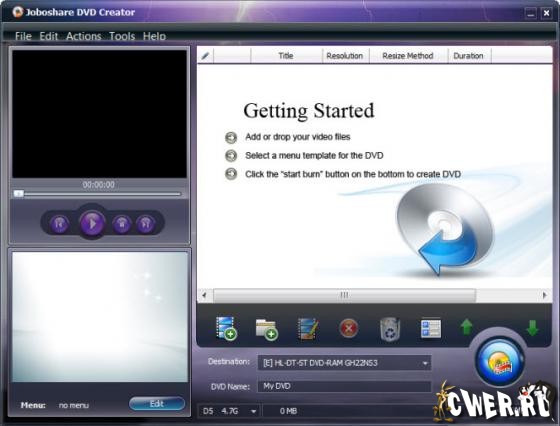Click 'Add or drop your video files' text
Image resolution: width=560 pixels, height=426 pixels.
[x=298, y=137]
